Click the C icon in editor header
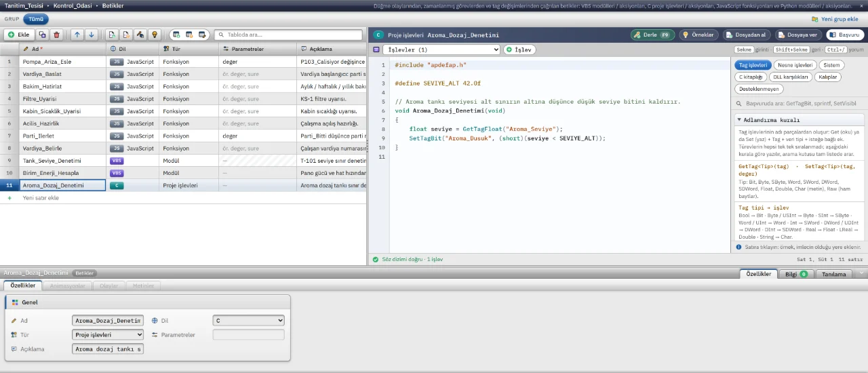Screen dimensions: 868x373 tap(378, 35)
